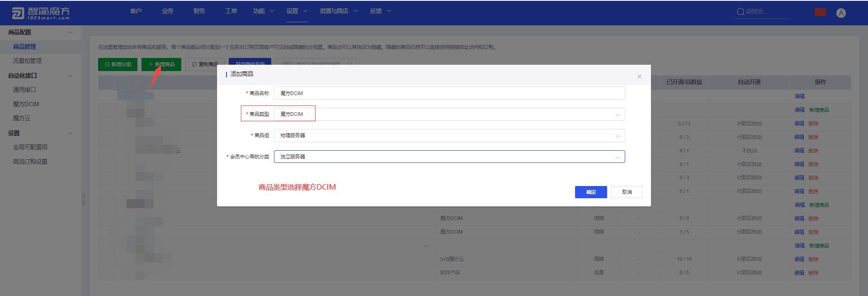This screenshot has height=296, width=868.
Task: Expand the 反馈 top menu
Action: [380, 11]
